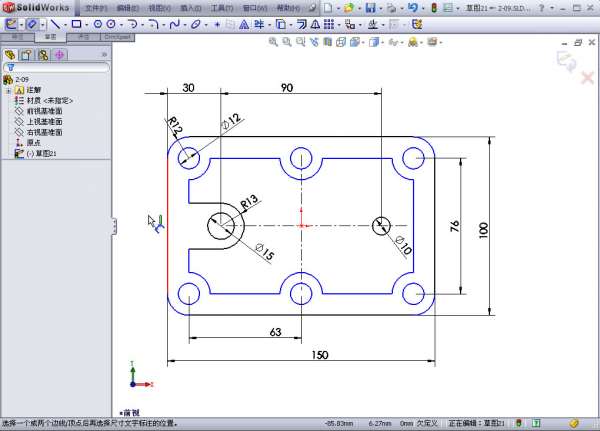Select the Line sketch tool
Image resolution: width=600 pixels, height=431 pixels.
click(x=54, y=23)
